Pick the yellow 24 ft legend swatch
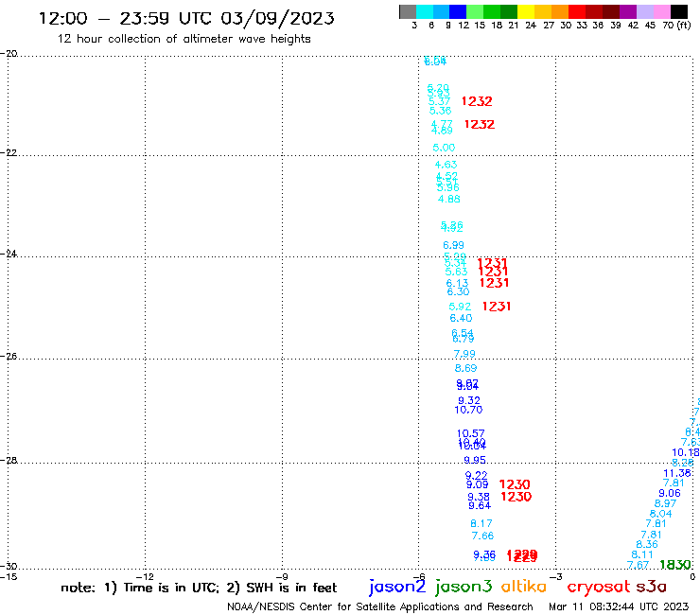The width and height of the screenshot is (700, 615). click(x=525, y=12)
